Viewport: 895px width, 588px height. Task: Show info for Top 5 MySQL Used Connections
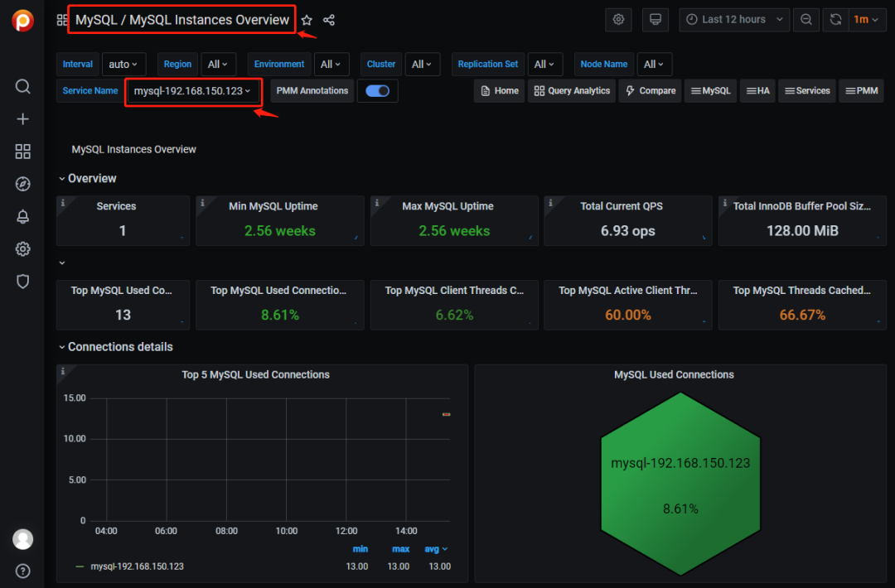[x=63, y=371]
